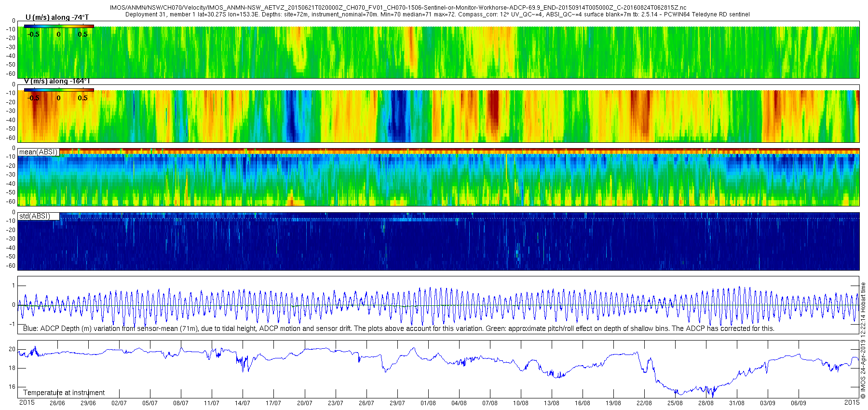The height and width of the screenshot is (410, 868).
Task: Click the '03/09' date tick label
Action: click(x=767, y=403)
